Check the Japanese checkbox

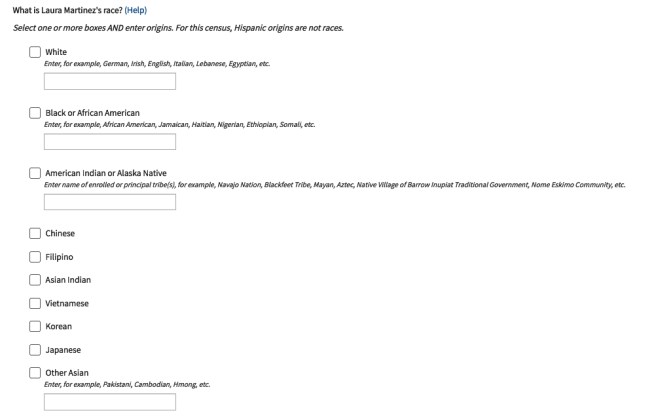point(36,350)
